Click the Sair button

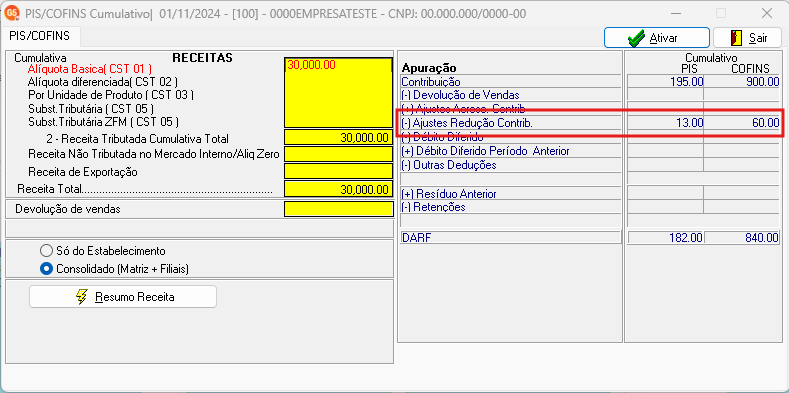(x=747, y=38)
